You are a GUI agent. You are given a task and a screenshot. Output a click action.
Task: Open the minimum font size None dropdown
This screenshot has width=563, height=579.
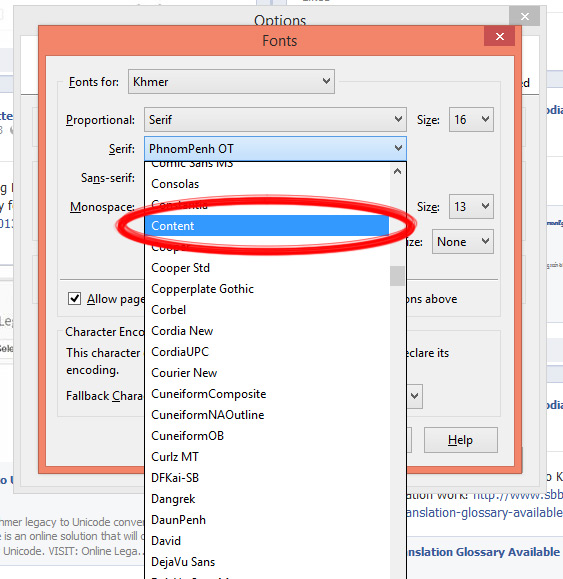[463, 241]
